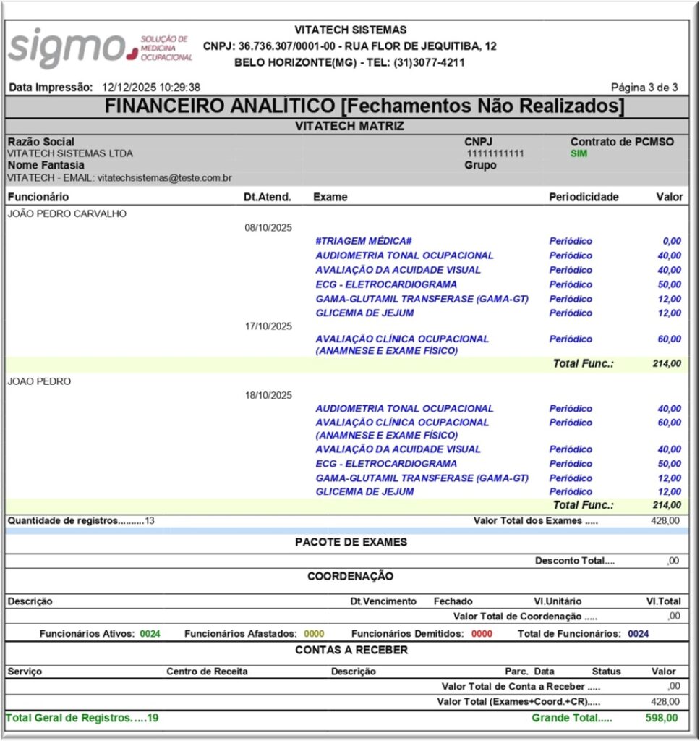This screenshot has height=741, width=700.
Task: Click the Dt.Atend. column header
Action: (268, 197)
